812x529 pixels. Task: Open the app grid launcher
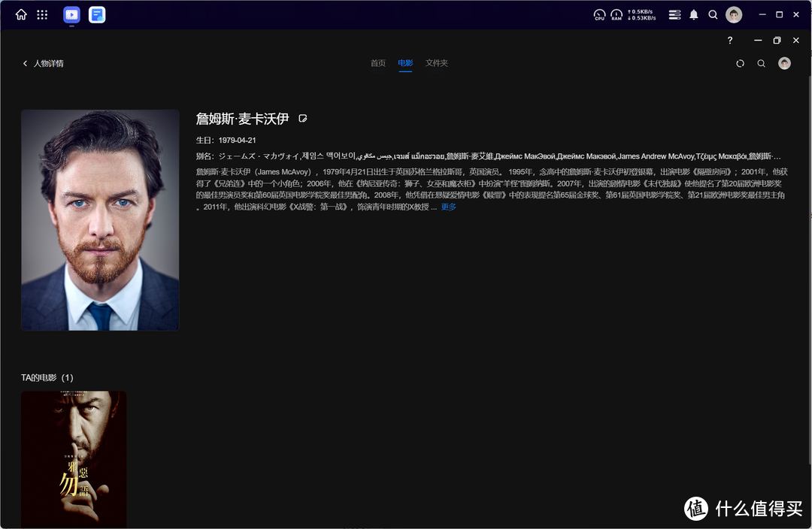[x=42, y=14]
